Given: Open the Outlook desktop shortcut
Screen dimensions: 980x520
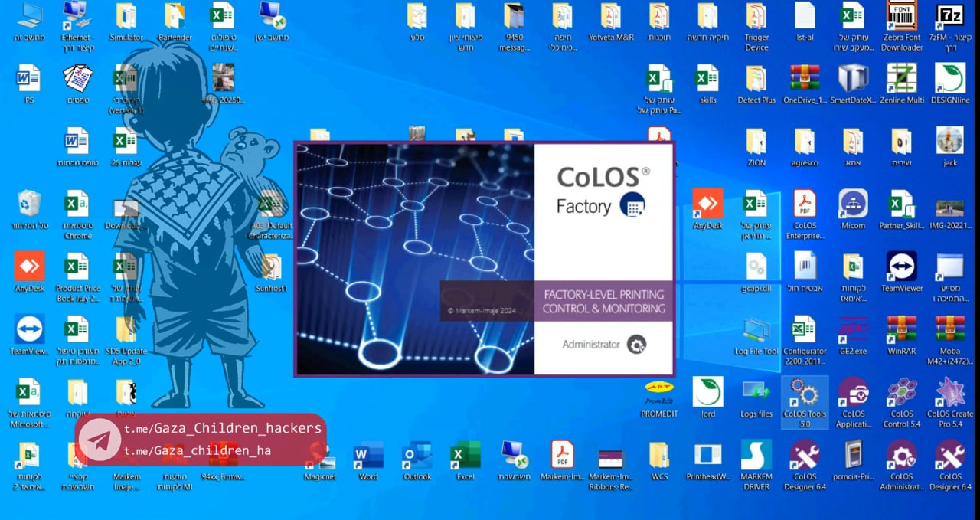Looking at the screenshot, I should tap(417, 456).
